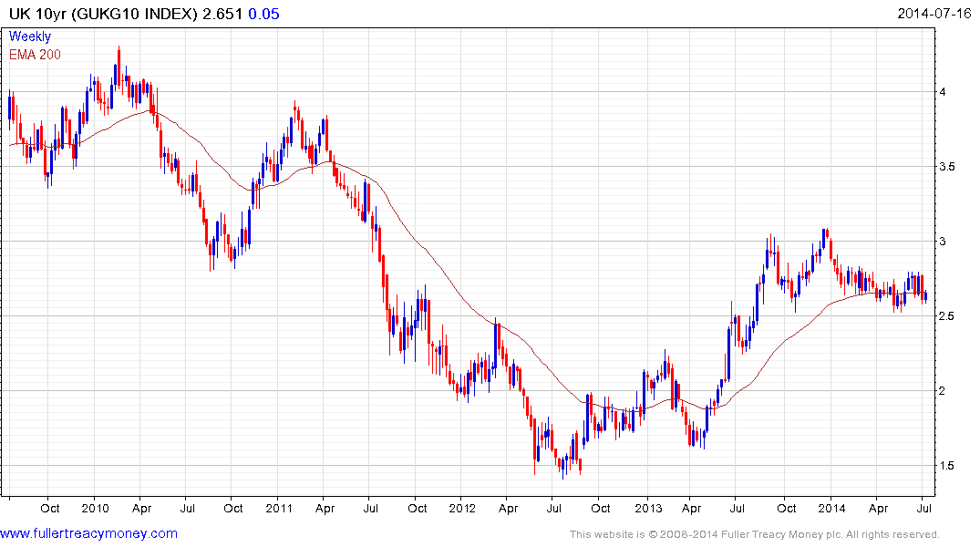The width and height of the screenshot is (980, 547).
Task: Click the 4 level on the yield axis
Action: (x=943, y=92)
